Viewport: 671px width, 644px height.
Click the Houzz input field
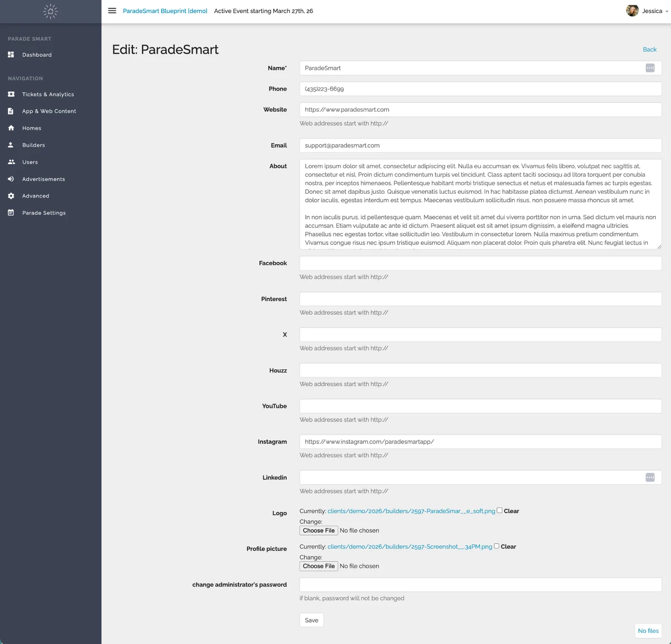(x=481, y=370)
